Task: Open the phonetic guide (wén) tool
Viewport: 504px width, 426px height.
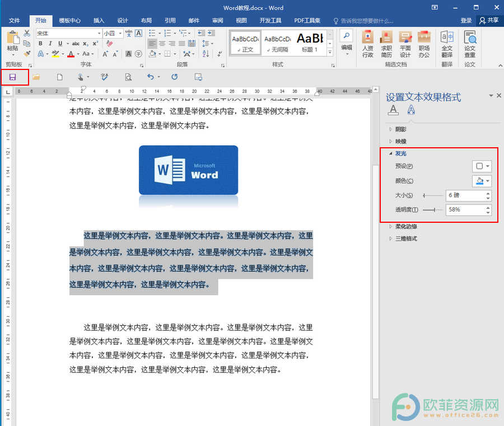Action: [129, 33]
